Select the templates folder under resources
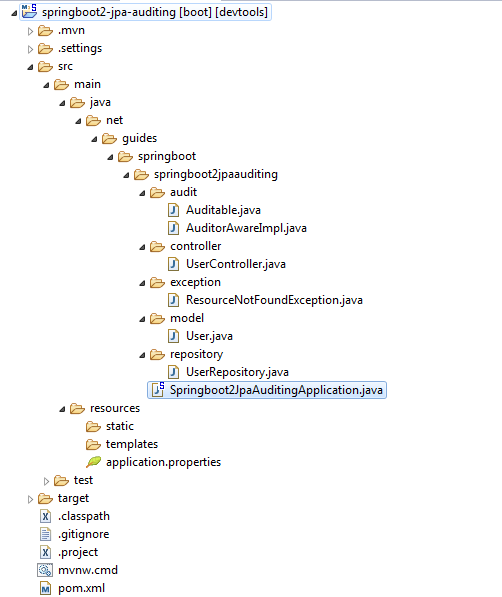 click(131, 444)
